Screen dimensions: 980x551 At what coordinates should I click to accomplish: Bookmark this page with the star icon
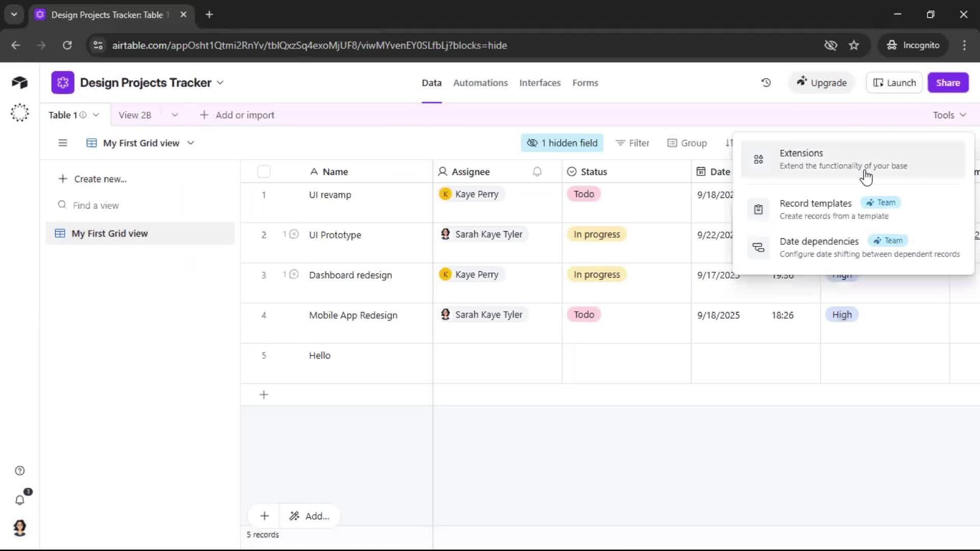854,45
